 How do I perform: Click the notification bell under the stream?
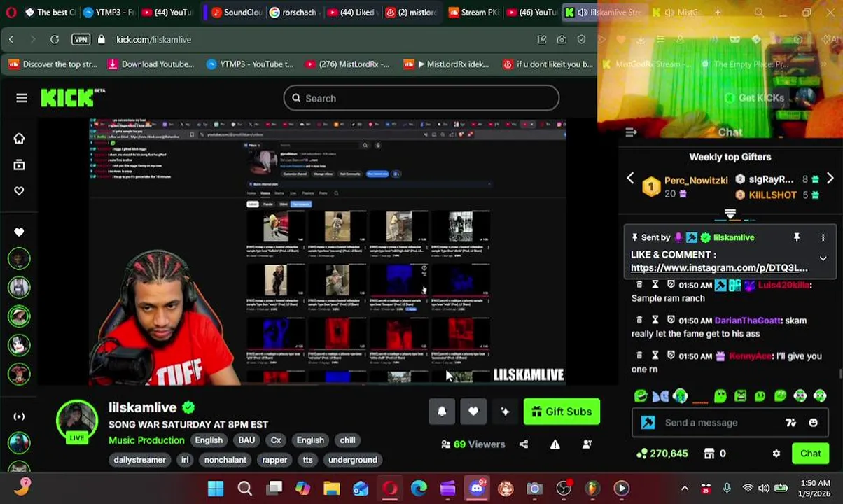pyautogui.click(x=442, y=412)
